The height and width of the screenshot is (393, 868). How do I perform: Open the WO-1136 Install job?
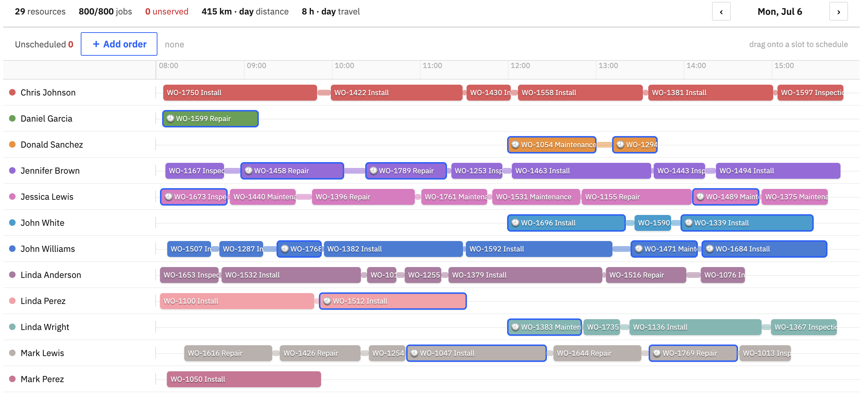point(695,327)
